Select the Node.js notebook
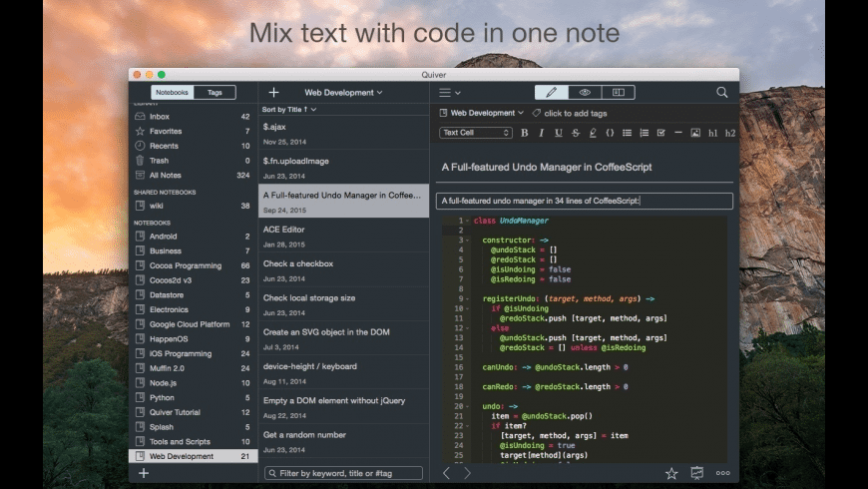Viewport: 868px width, 489px height. (192, 382)
